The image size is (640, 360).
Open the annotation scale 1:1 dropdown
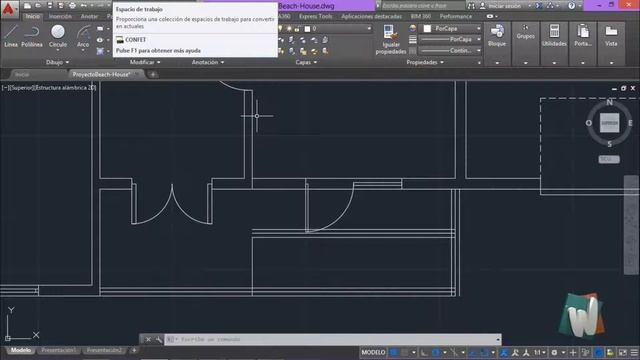540,352
